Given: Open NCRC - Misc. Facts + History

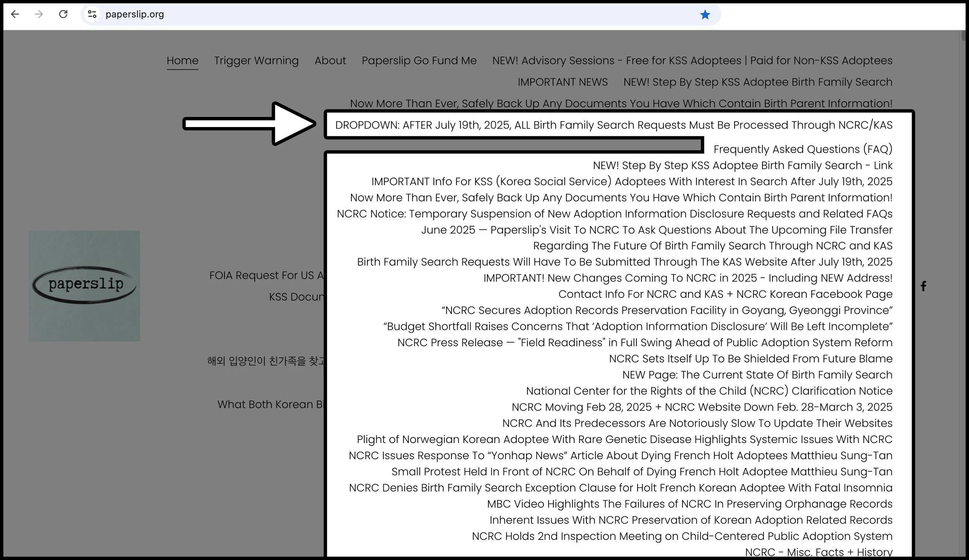Looking at the screenshot, I should tap(819, 552).
